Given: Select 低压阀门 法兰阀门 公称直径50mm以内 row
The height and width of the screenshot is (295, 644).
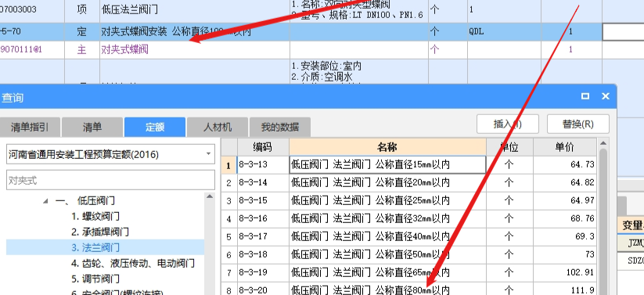Looking at the screenshot, I should point(387,255).
